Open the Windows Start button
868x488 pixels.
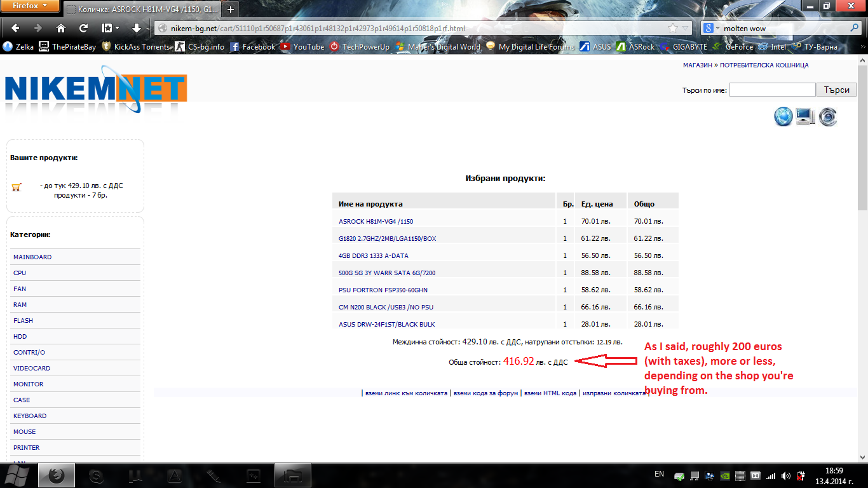pos(17,475)
